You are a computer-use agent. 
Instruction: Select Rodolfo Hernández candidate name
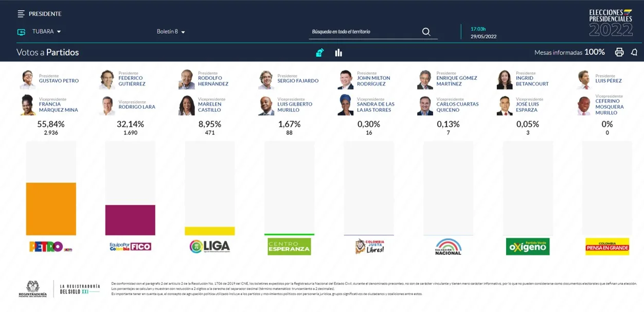coord(213,81)
